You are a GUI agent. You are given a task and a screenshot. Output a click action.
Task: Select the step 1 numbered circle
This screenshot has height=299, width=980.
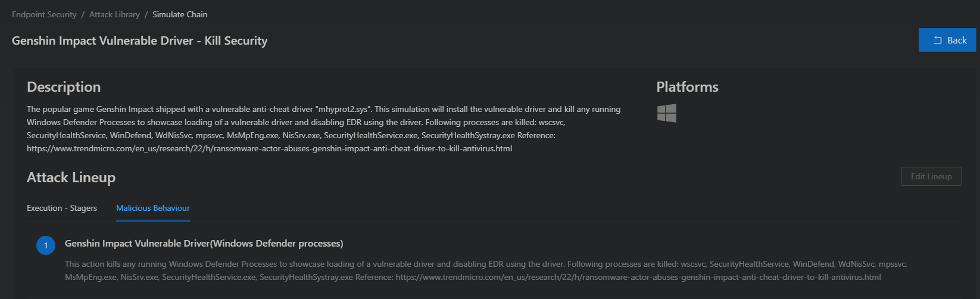coord(46,245)
